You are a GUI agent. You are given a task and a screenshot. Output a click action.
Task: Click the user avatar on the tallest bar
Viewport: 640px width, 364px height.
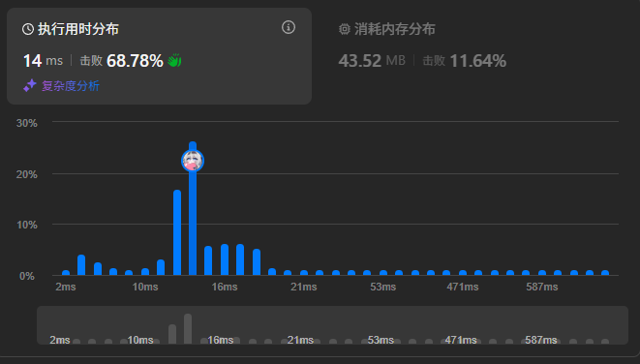click(x=193, y=161)
